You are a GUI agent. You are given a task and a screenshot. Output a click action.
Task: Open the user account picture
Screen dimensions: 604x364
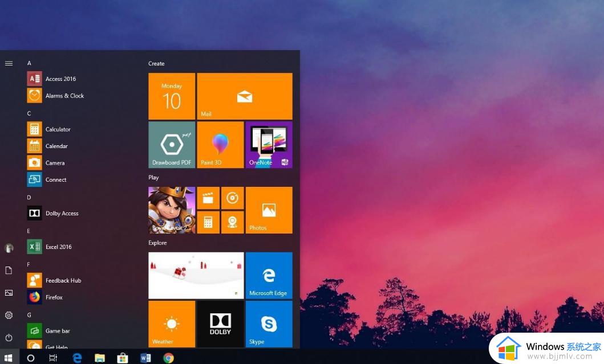(9, 248)
